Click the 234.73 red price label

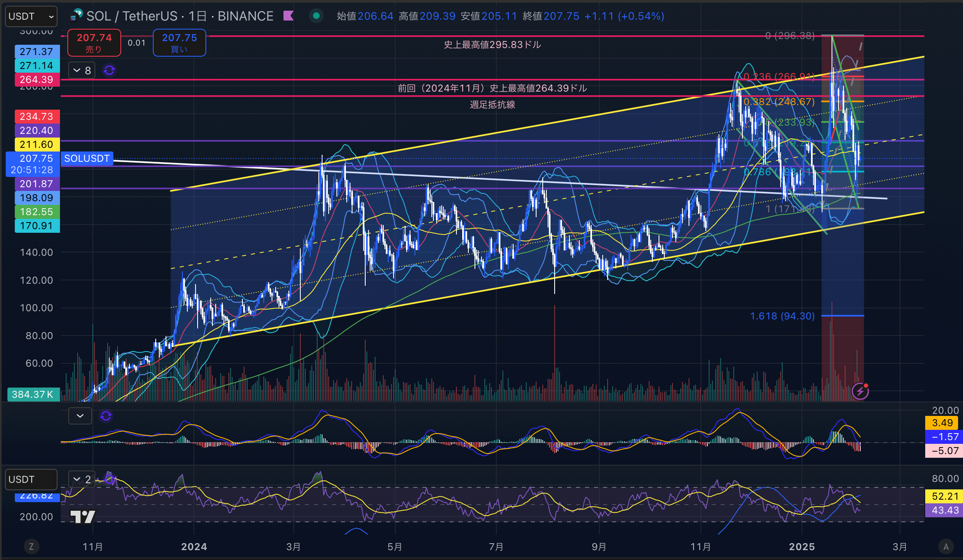pyautogui.click(x=37, y=117)
